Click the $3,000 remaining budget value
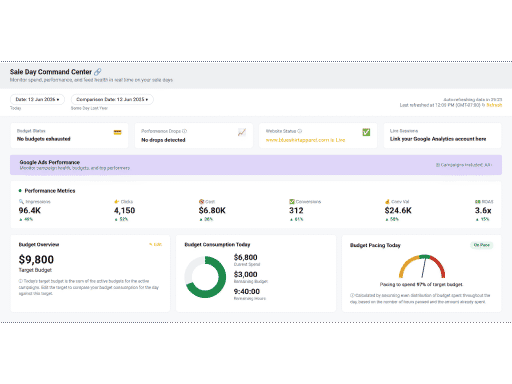Screen dimensions: 512x384 tap(246, 274)
